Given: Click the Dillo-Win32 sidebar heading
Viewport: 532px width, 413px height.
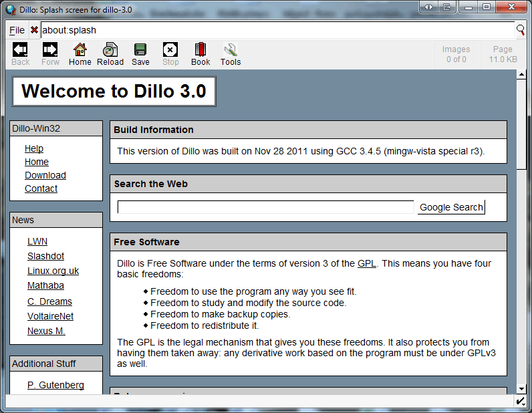Looking at the screenshot, I should pos(36,128).
